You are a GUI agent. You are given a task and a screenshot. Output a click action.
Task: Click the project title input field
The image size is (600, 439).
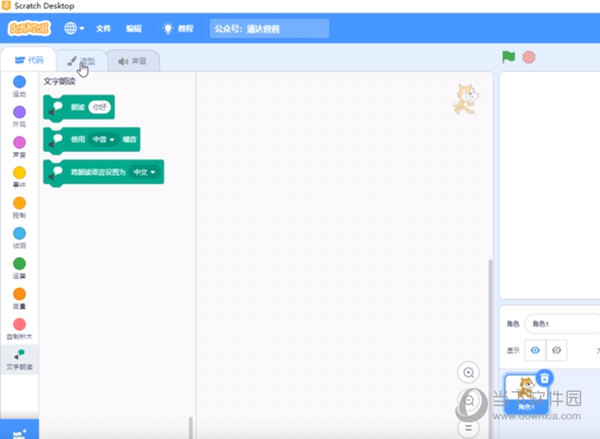[269, 29]
